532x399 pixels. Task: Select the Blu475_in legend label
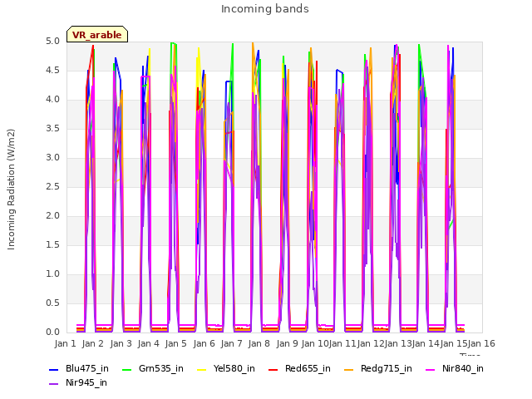click(87, 369)
